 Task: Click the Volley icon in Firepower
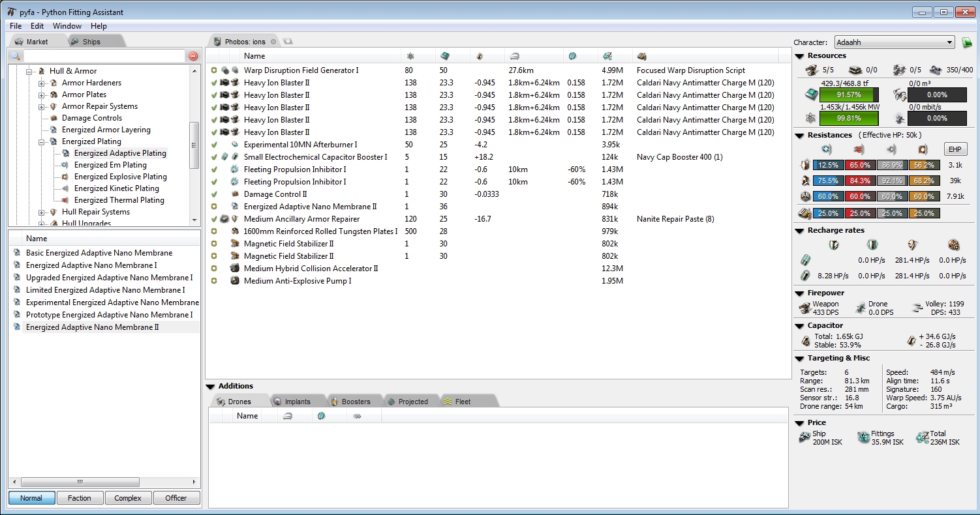(917, 308)
